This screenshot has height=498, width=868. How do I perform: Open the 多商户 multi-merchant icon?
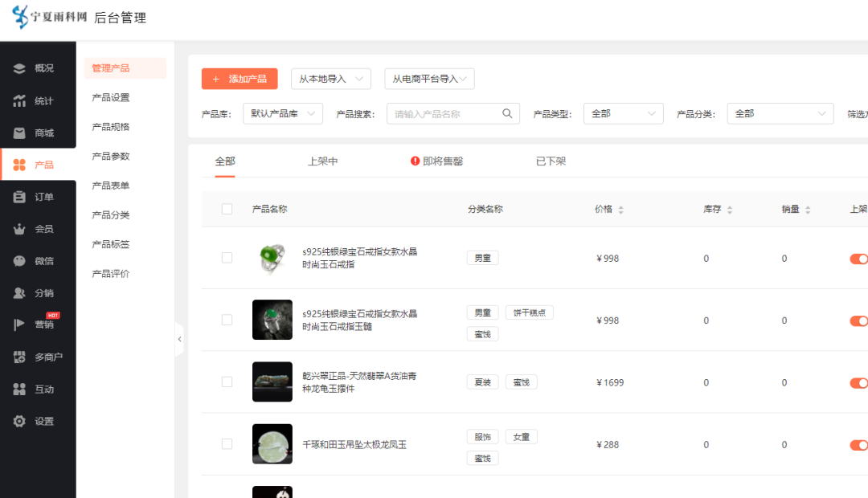[x=19, y=357]
